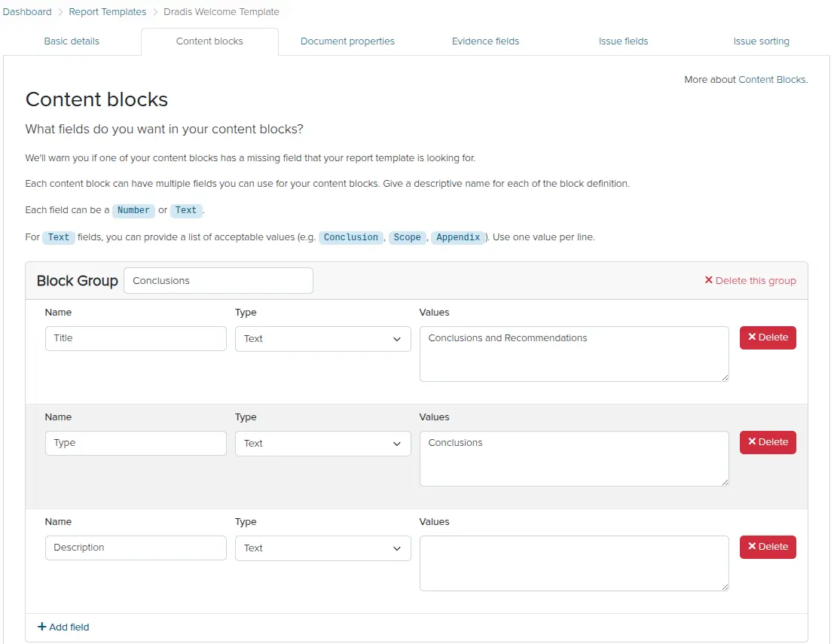Switch to Document properties tab
The width and height of the screenshot is (834, 644).
pos(347,41)
